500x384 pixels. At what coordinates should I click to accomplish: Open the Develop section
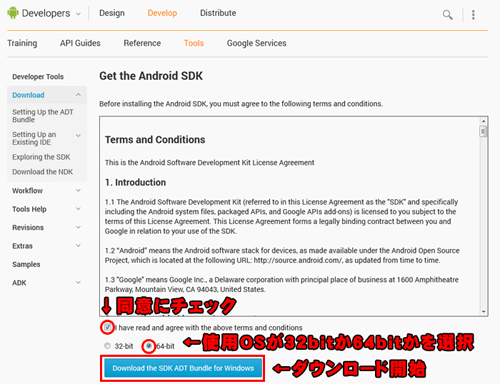click(x=162, y=13)
